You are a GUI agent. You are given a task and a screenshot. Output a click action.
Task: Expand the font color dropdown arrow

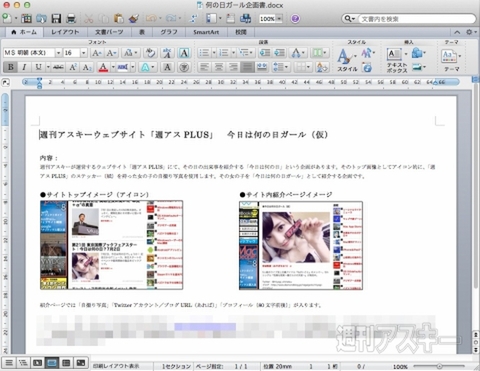tap(113, 67)
